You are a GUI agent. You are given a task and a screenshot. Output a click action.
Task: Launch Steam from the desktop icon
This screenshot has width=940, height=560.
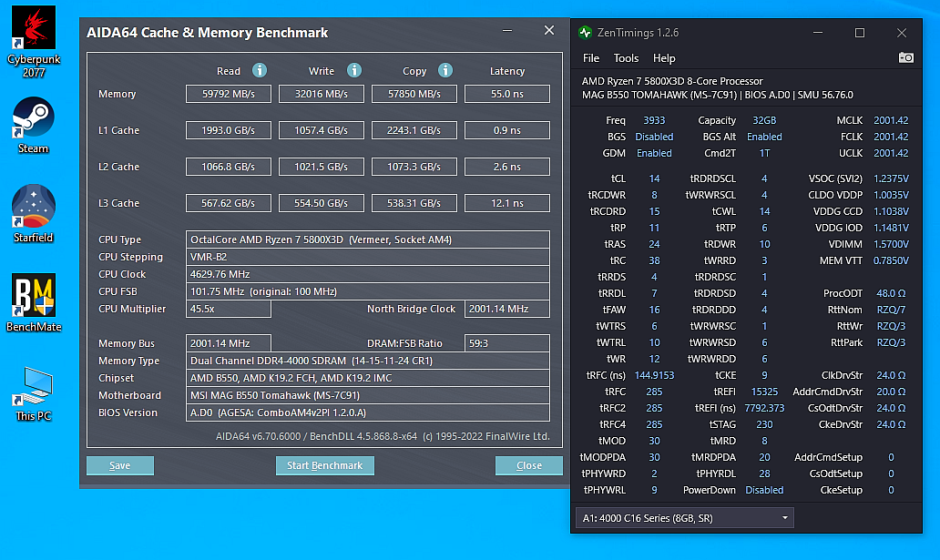click(x=34, y=126)
